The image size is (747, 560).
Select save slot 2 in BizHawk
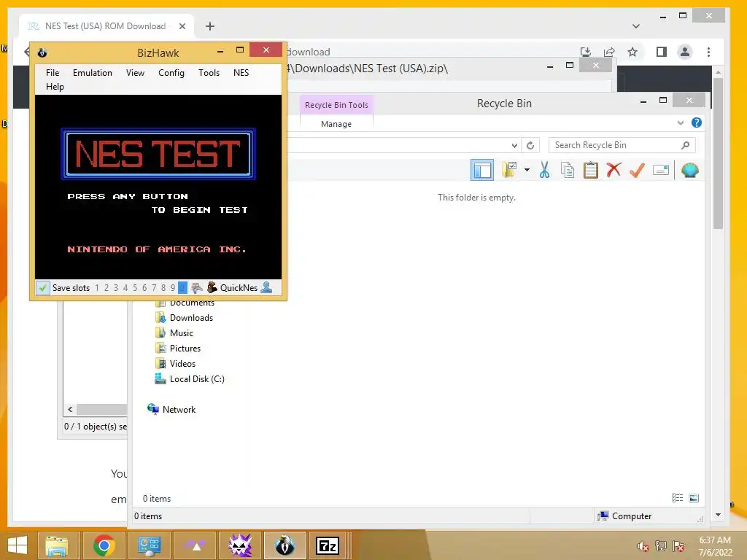[107, 287]
